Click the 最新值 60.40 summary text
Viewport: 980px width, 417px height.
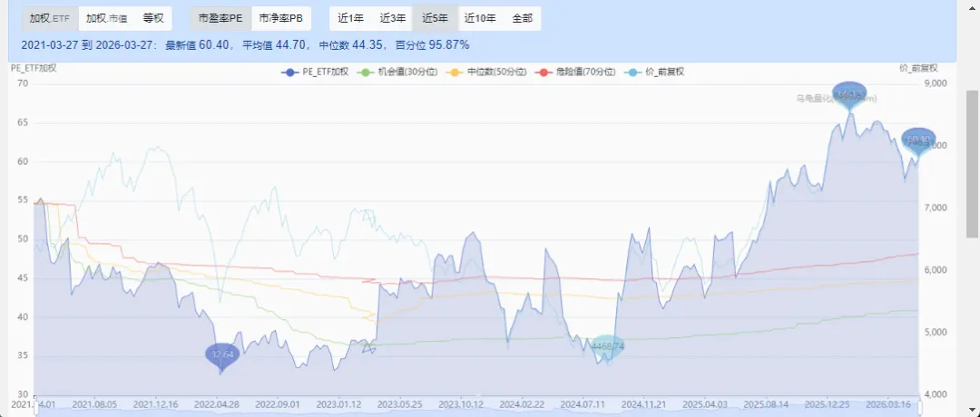200,45
